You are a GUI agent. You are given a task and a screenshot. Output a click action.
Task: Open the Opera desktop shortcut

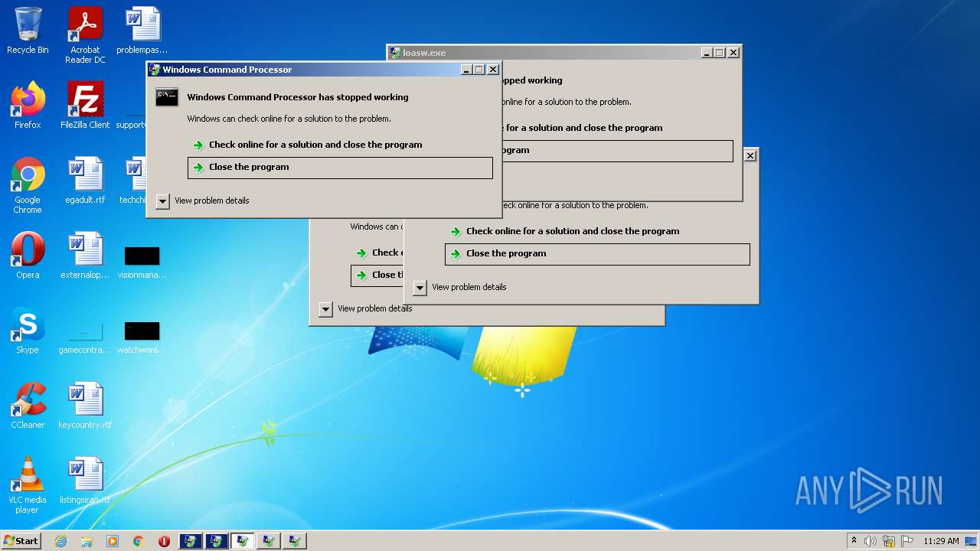click(x=28, y=256)
